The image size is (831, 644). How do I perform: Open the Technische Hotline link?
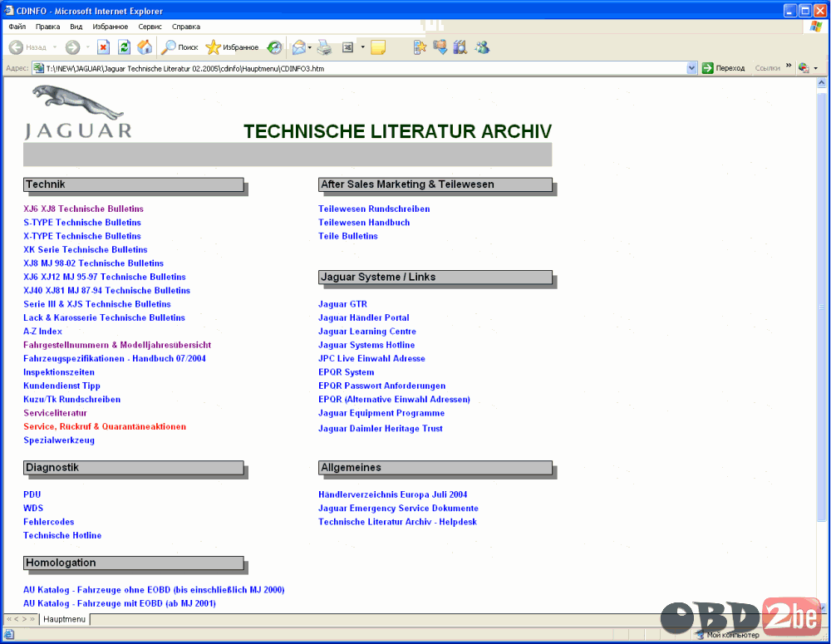(62, 535)
